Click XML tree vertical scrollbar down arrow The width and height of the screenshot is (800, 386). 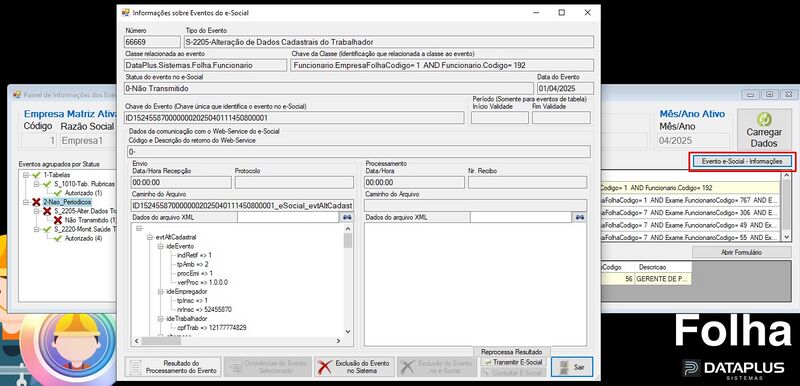pyautogui.click(x=348, y=331)
